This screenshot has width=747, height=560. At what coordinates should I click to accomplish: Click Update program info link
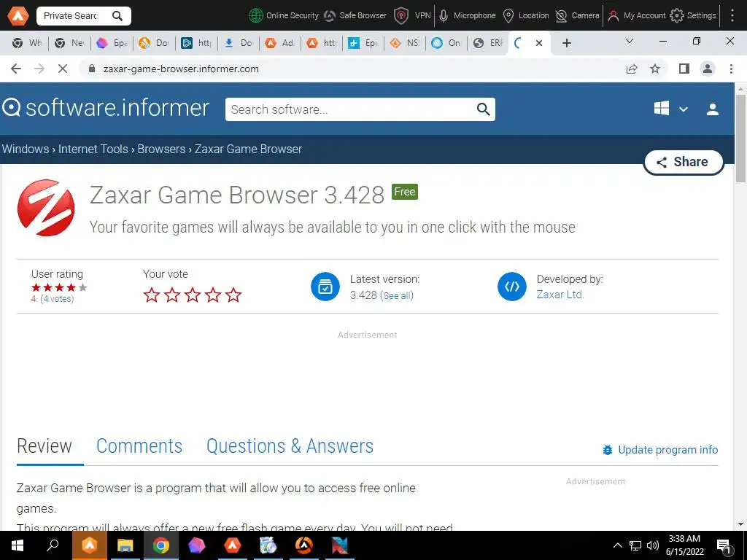click(660, 450)
